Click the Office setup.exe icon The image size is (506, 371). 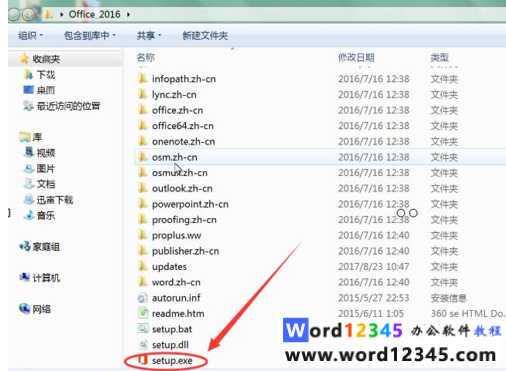click(143, 360)
